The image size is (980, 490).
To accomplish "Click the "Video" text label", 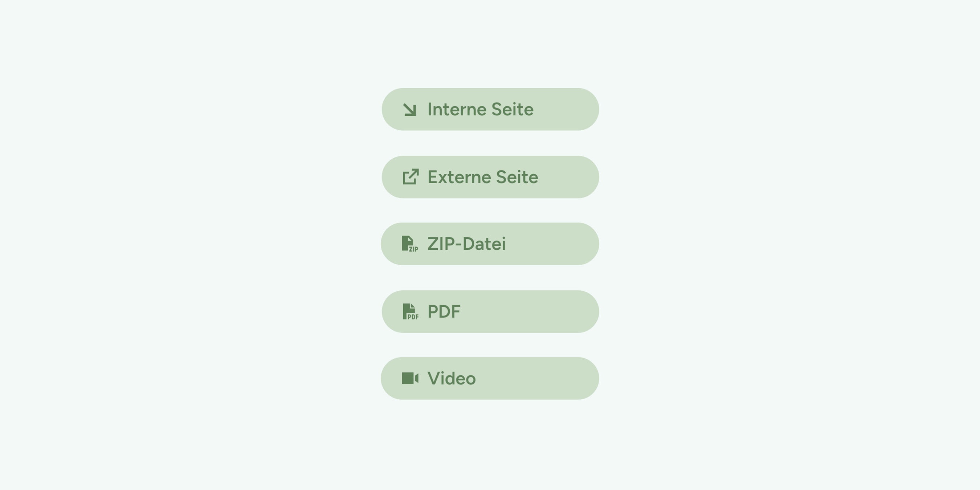I will 451,379.
